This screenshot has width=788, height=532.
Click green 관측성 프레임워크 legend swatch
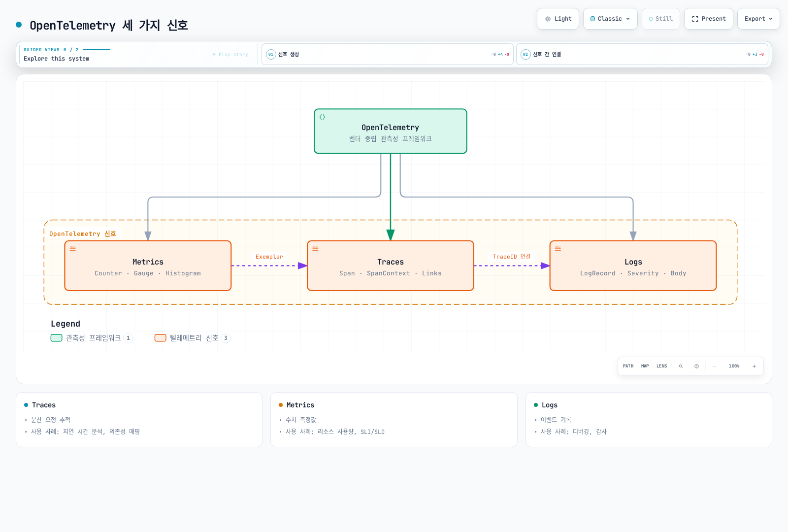pos(57,338)
